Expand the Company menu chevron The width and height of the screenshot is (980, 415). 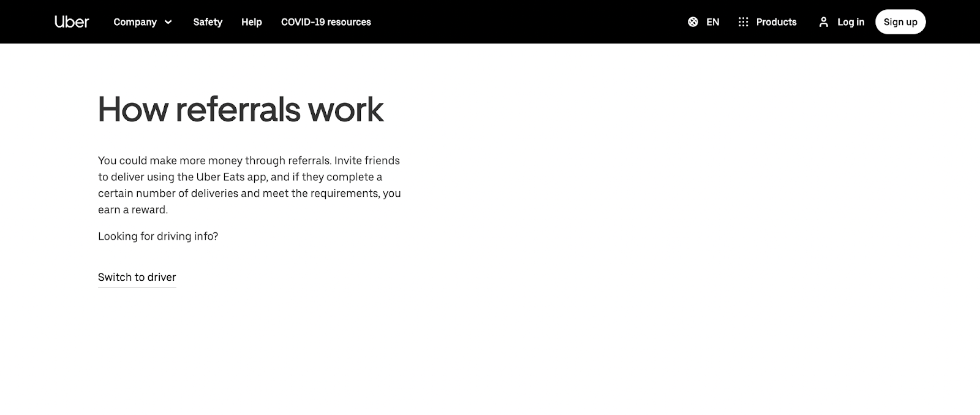tap(168, 22)
